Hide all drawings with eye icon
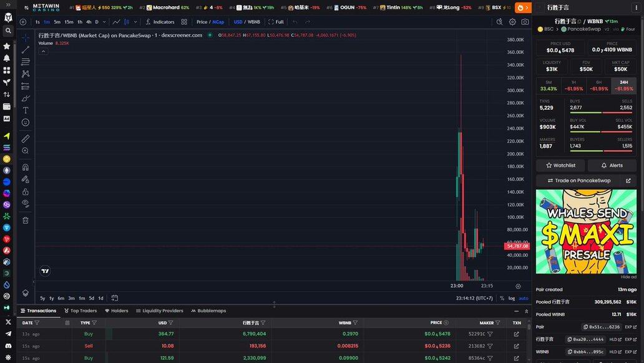Screen dimensions: 644x363 click(x=26, y=203)
